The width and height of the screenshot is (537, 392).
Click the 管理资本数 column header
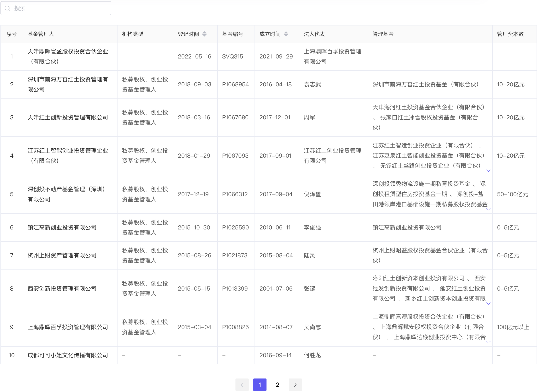pos(510,34)
